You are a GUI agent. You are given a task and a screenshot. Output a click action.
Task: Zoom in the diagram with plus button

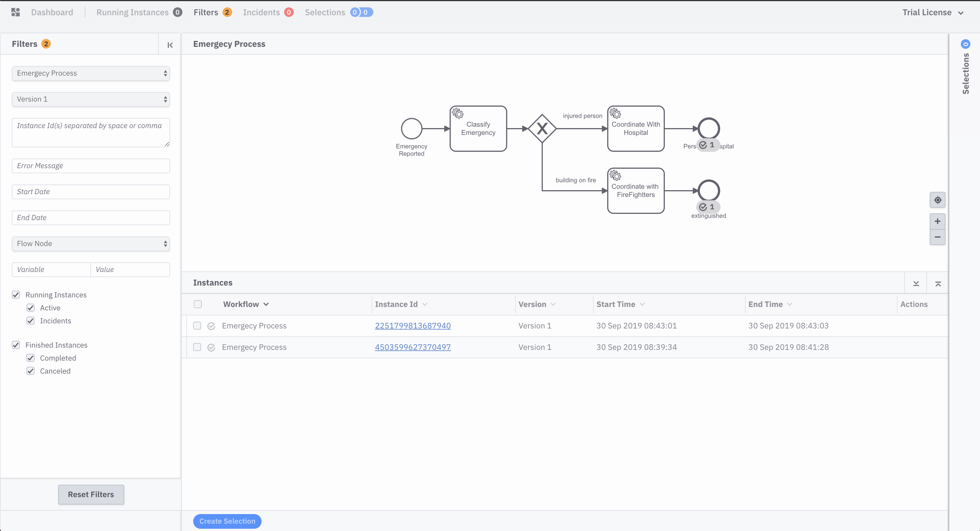coord(937,221)
